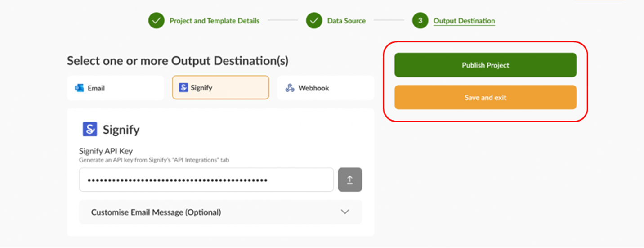Click the green checkmark for Data Source
The width and height of the screenshot is (644, 248).
(x=314, y=21)
